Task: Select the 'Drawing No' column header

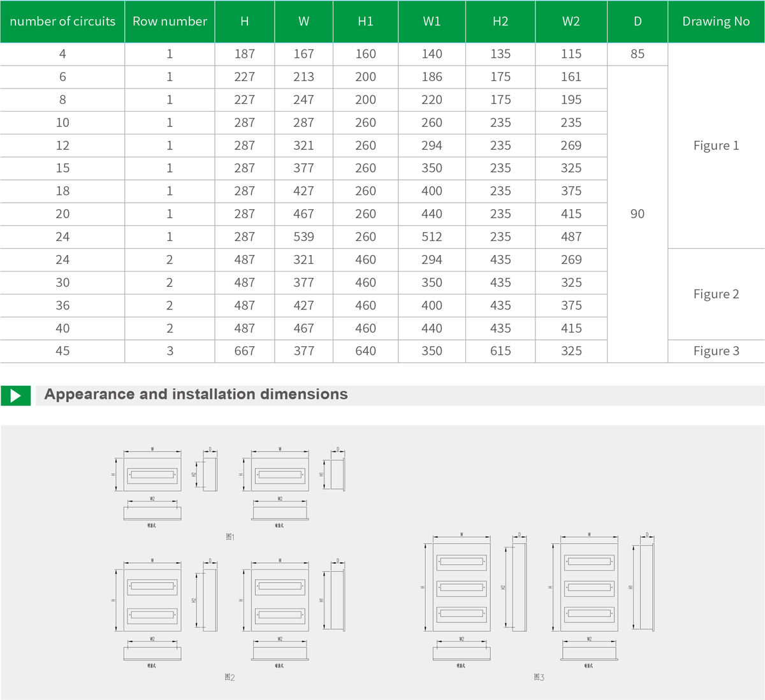Action: click(x=715, y=22)
